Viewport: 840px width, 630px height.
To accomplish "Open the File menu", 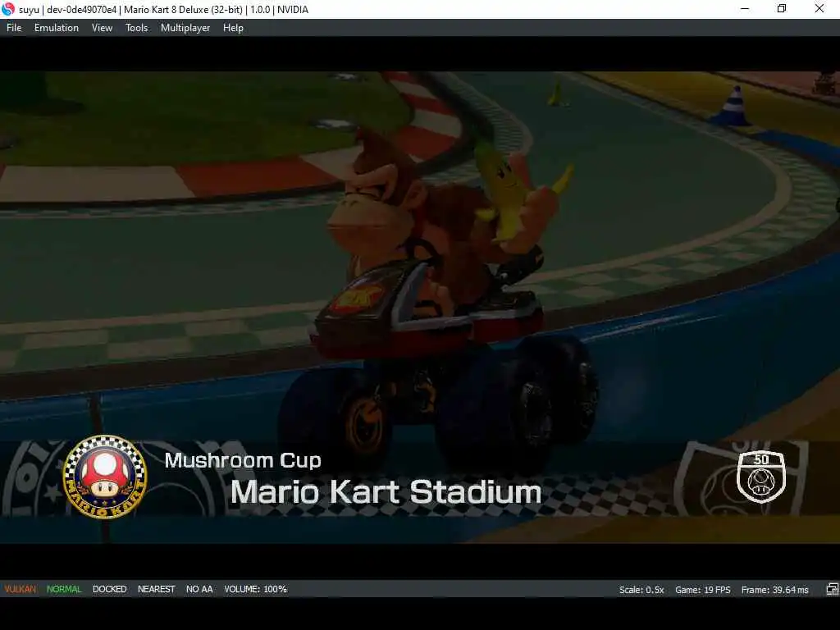I will click(x=14, y=28).
